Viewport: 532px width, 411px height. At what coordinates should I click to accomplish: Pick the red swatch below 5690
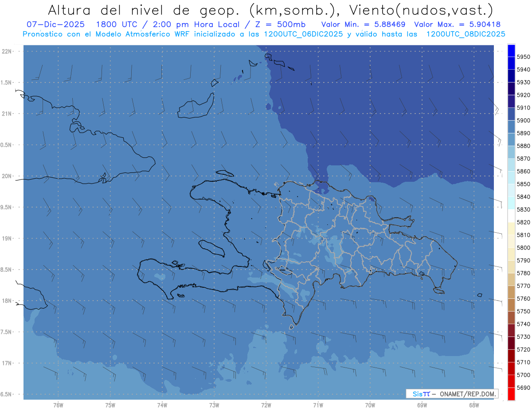coord(511,394)
